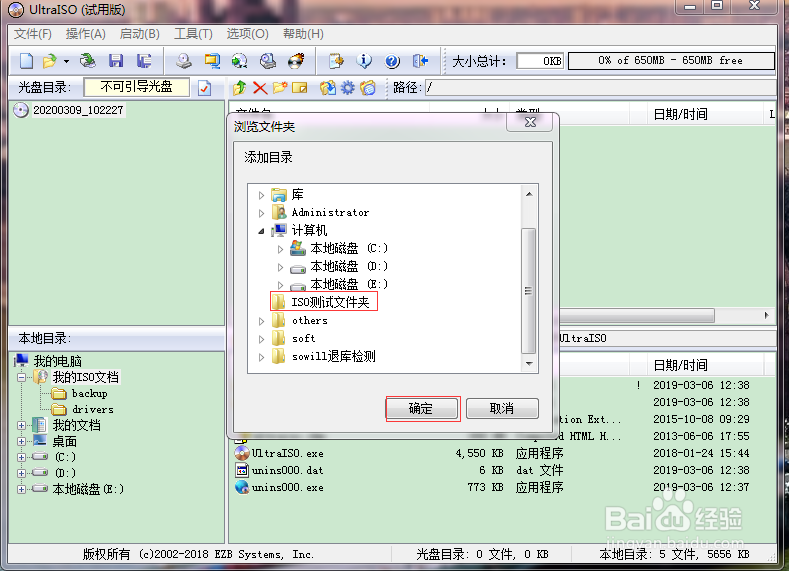Viewport: 789px width, 571px height.
Task: Click the Mount to virtual drive icon
Action: point(268,61)
